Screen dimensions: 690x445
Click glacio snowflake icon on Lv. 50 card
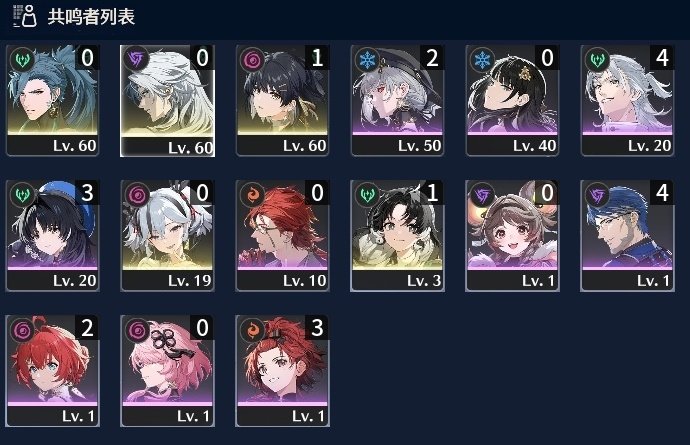click(367, 59)
